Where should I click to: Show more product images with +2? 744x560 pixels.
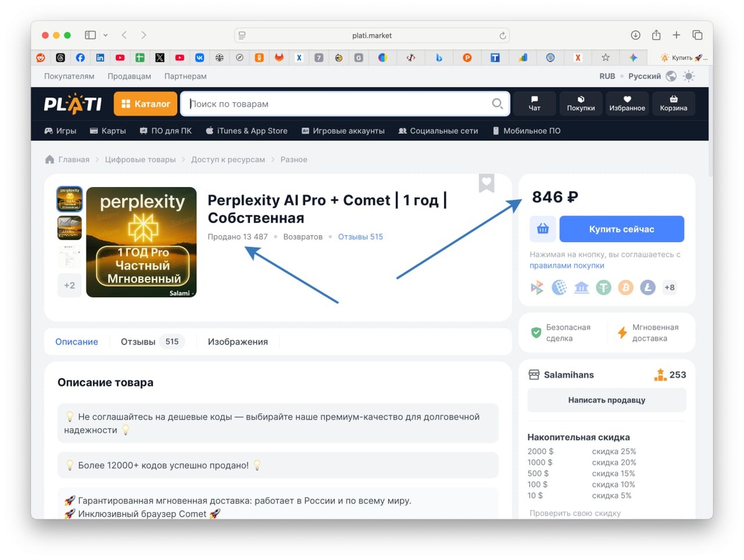pyautogui.click(x=69, y=286)
